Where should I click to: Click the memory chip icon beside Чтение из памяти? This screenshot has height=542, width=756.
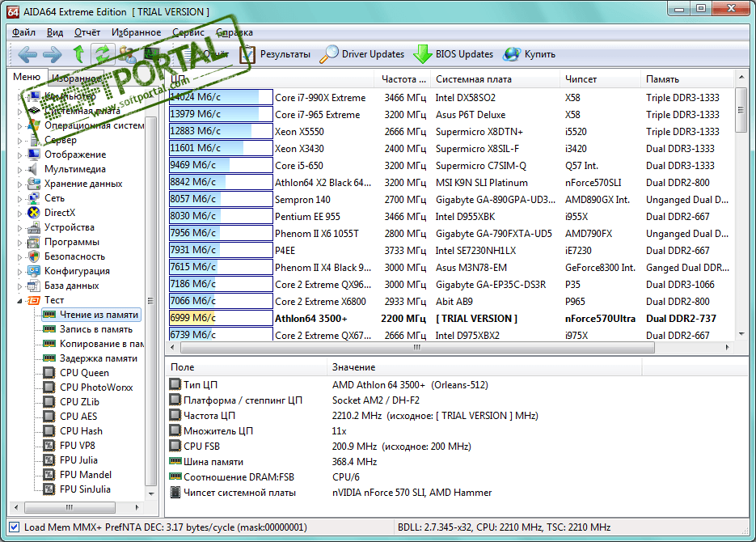pyautogui.click(x=49, y=315)
